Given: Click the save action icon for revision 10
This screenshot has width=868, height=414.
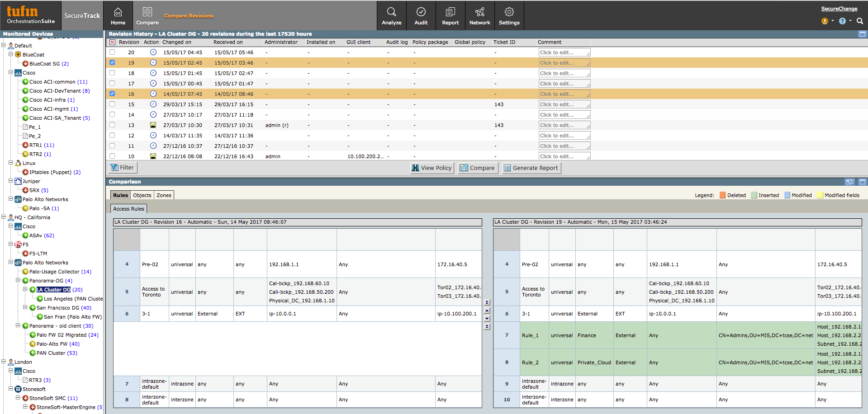Looking at the screenshot, I should [153, 156].
